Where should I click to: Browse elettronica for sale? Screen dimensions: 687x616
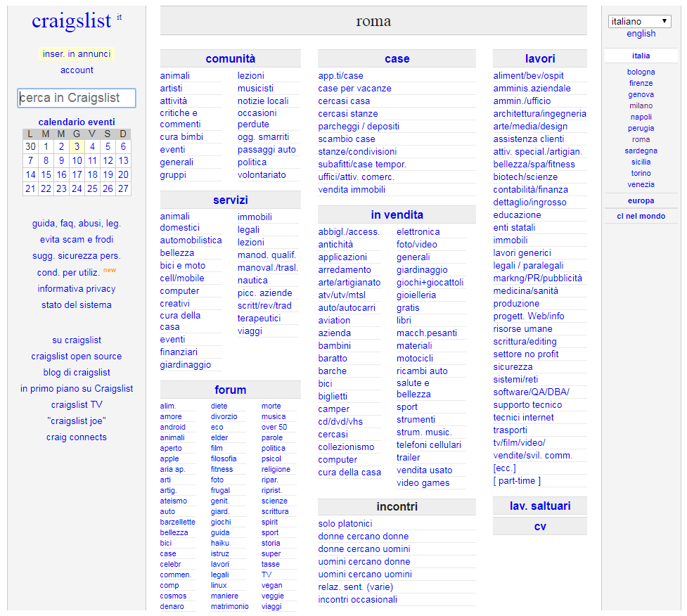(418, 232)
